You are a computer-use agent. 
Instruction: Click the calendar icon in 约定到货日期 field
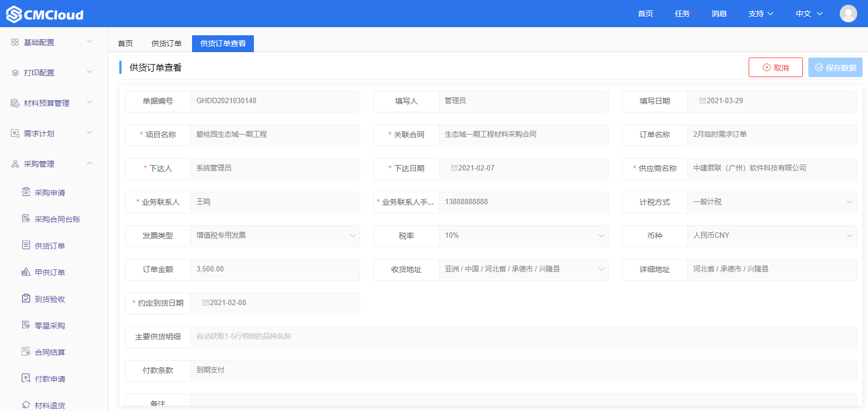click(206, 303)
